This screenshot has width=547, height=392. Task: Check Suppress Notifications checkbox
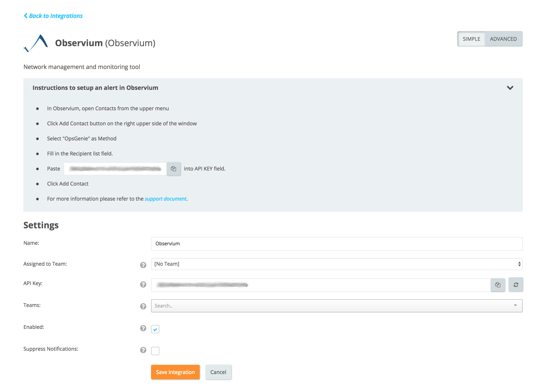155,351
